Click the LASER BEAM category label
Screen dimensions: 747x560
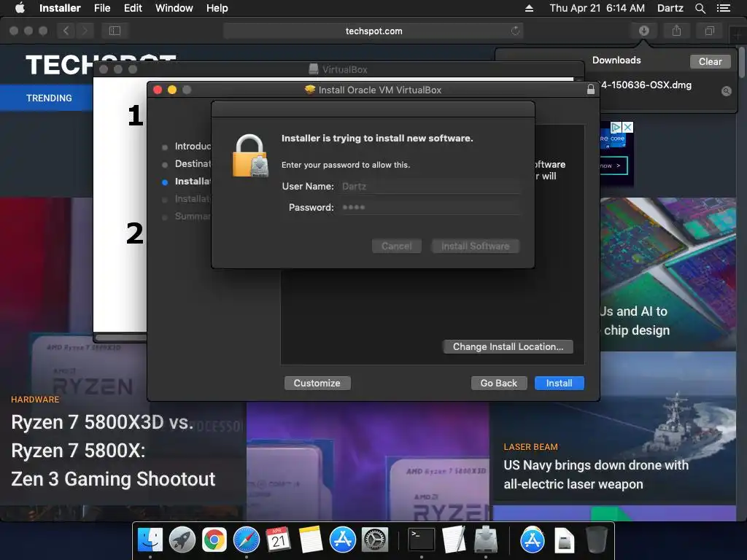[x=531, y=447]
